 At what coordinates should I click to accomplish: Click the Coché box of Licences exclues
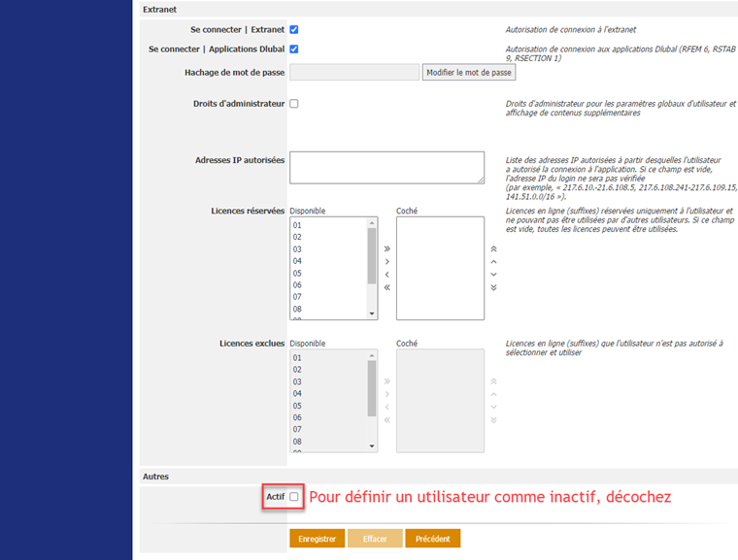440,401
